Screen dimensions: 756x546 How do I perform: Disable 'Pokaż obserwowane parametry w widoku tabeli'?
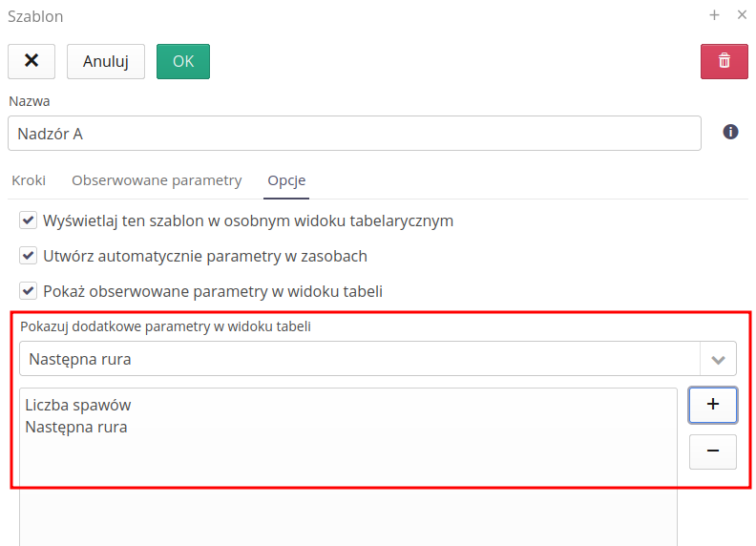tap(29, 291)
